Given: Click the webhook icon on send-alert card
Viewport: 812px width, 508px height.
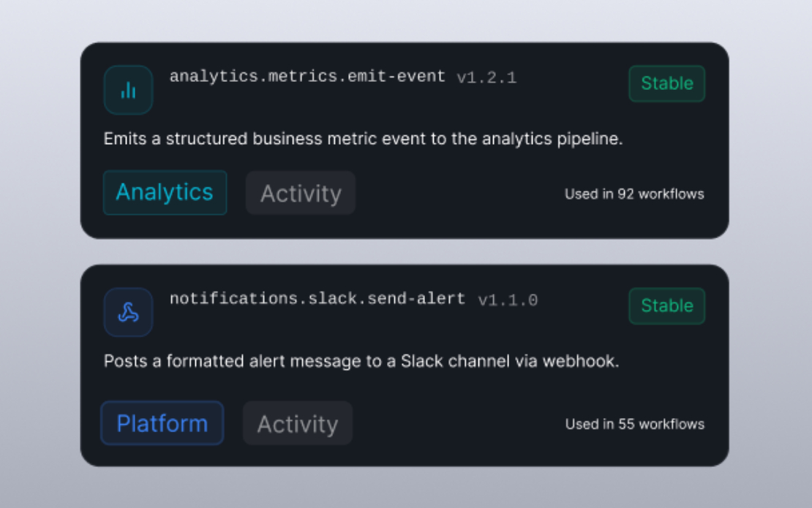Looking at the screenshot, I should (129, 312).
